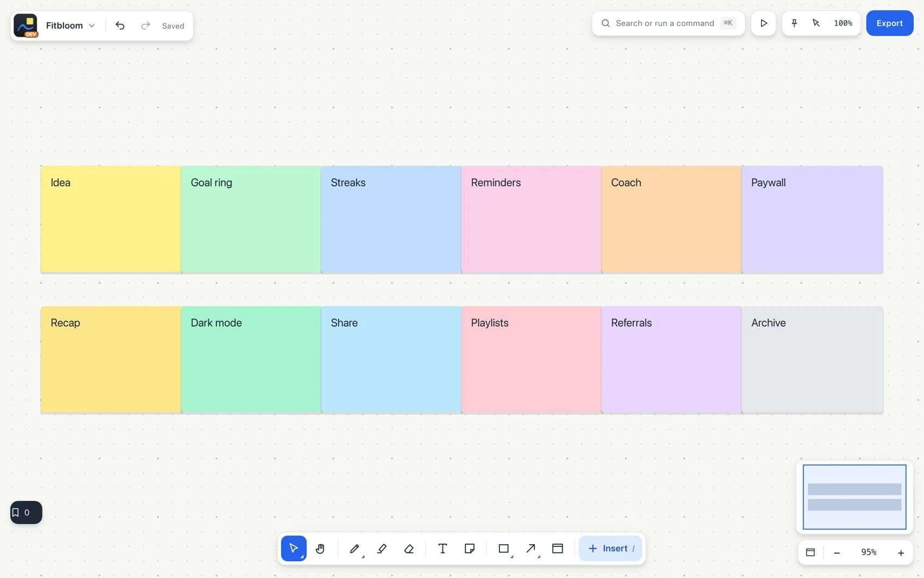Select the pink Reminders sticky note
Viewport: 924px width, 578px height.
pos(531,219)
